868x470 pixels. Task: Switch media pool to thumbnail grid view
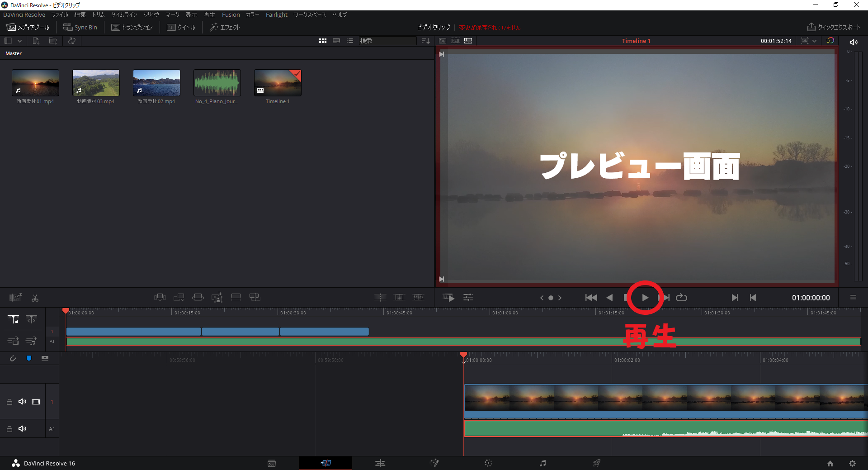pos(323,41)
